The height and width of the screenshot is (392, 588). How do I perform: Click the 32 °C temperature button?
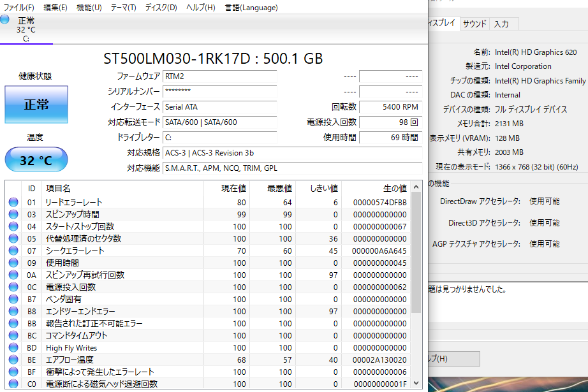[x=36, y=160]
